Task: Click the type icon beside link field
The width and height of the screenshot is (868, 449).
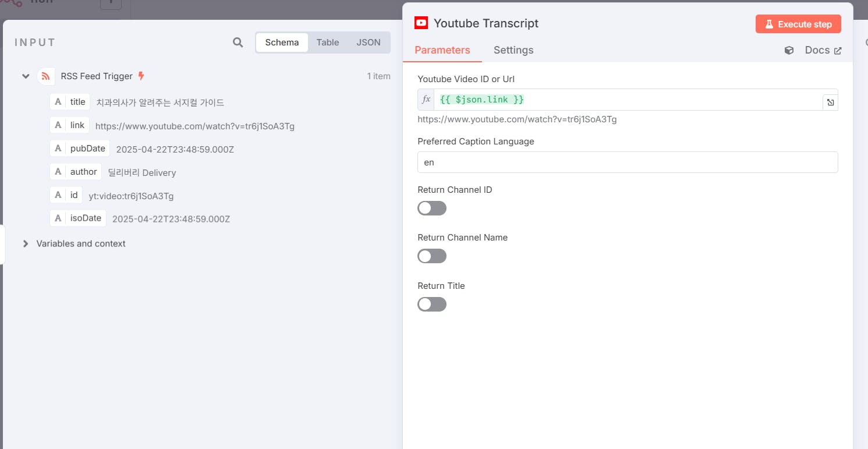Action: coord(58,125)
